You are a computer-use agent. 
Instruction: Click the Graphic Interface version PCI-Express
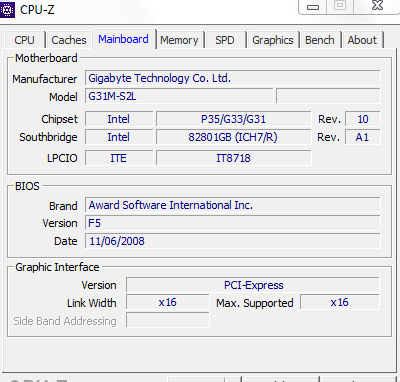(253, 285)
